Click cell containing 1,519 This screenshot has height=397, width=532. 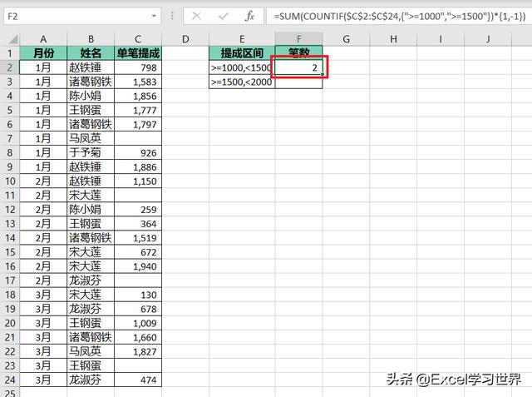click(x=138, y=238)
